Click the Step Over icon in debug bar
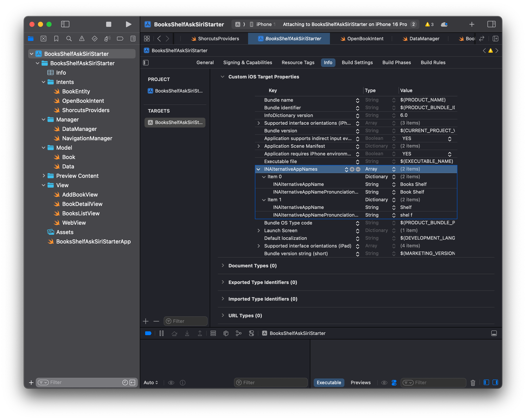 pos(174,333)
